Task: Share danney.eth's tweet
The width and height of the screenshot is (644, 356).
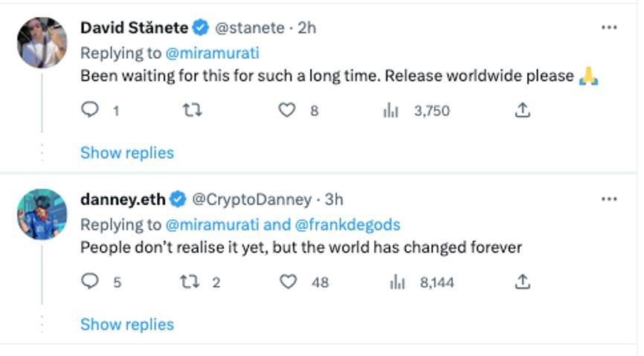Action: (x=523, y=282)
